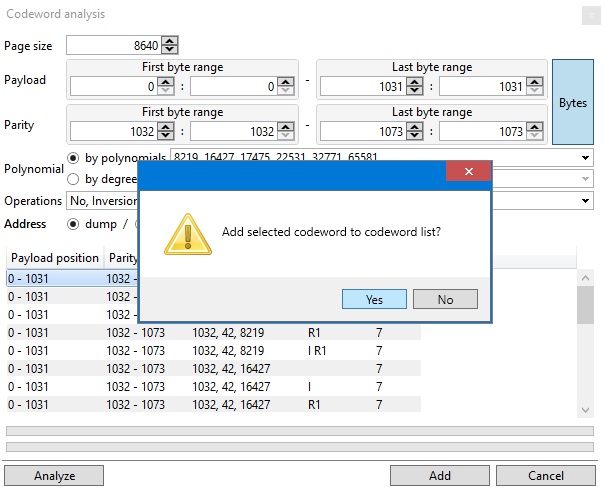
Task: Decrease Page size with down arrow
Action: pyautogui.click(x=170, y=49)
